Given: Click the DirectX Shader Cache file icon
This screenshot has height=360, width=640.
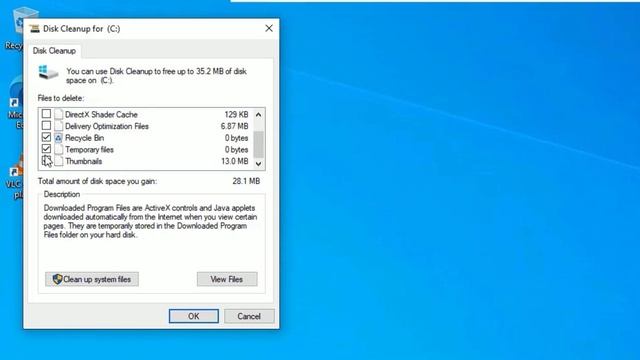Looking at the screenshot, I should (x=59, y=114).
